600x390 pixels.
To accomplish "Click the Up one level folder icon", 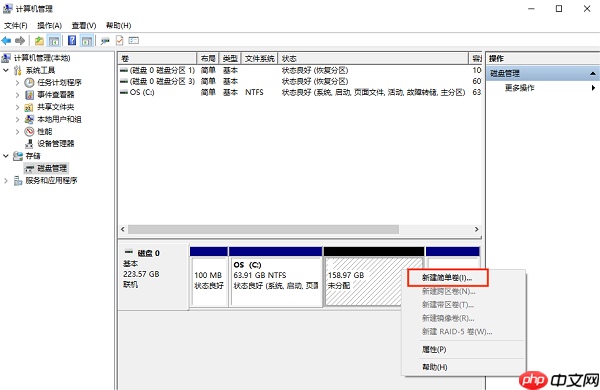I will click(39, 40).
